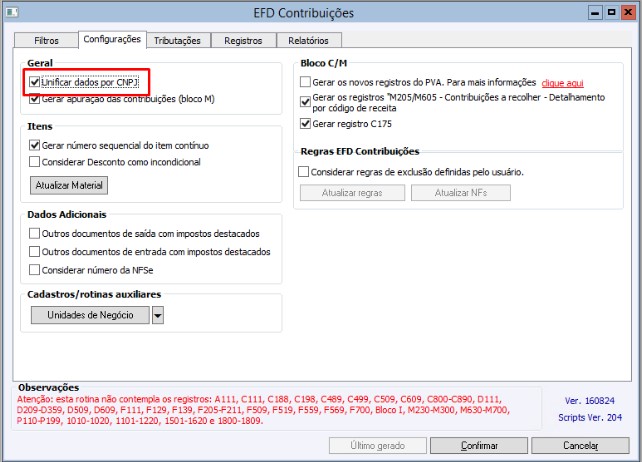Click the Cancelar button
The image size is (642, 462).
[580, 445]
